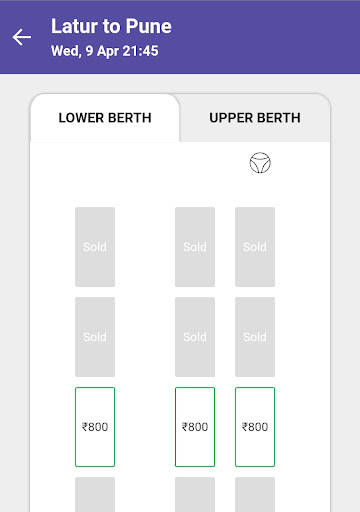Click the Latur to Pune route title

click(111, 26)
